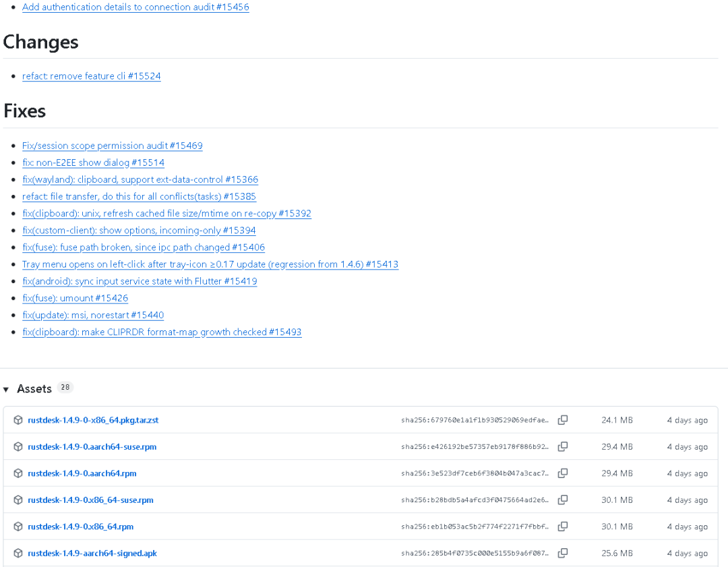Open 'Fix/session scope permission audit #15469'

point(113,146)
